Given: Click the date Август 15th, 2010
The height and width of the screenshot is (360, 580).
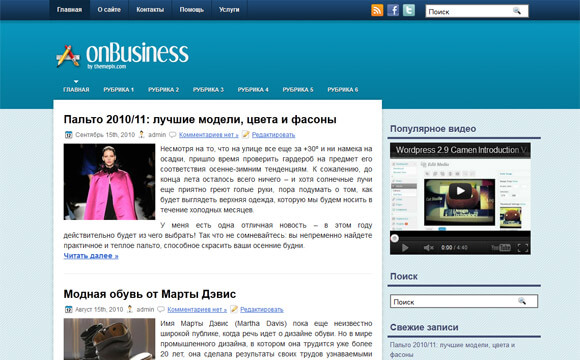Looking at the screenshot, I should (99, 309).
